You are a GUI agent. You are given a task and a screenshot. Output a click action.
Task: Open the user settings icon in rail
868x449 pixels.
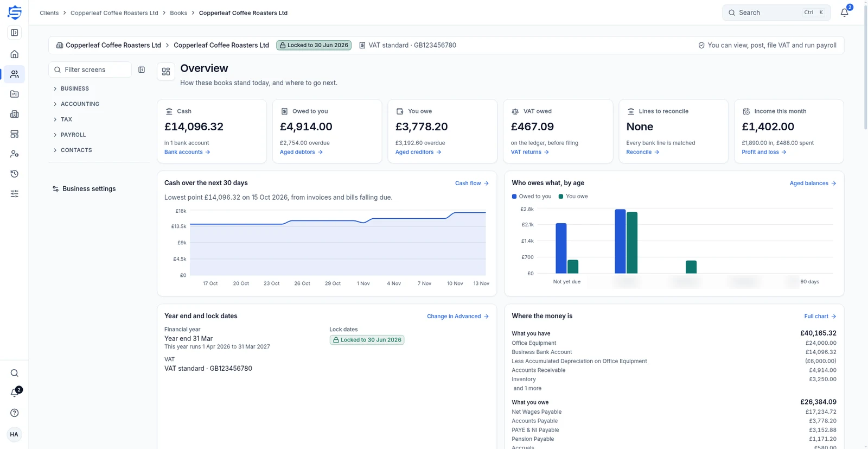pyautogui.click(x=15, y=154)
